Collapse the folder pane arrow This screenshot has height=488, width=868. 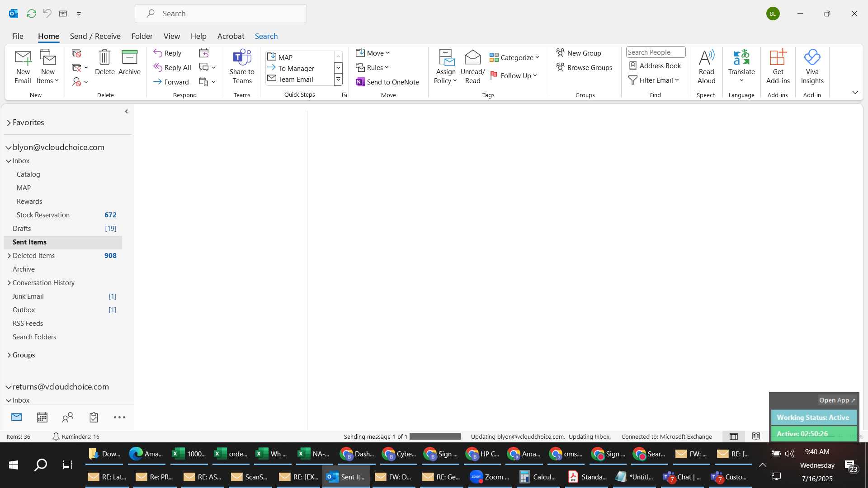click(x=126, y=112)
